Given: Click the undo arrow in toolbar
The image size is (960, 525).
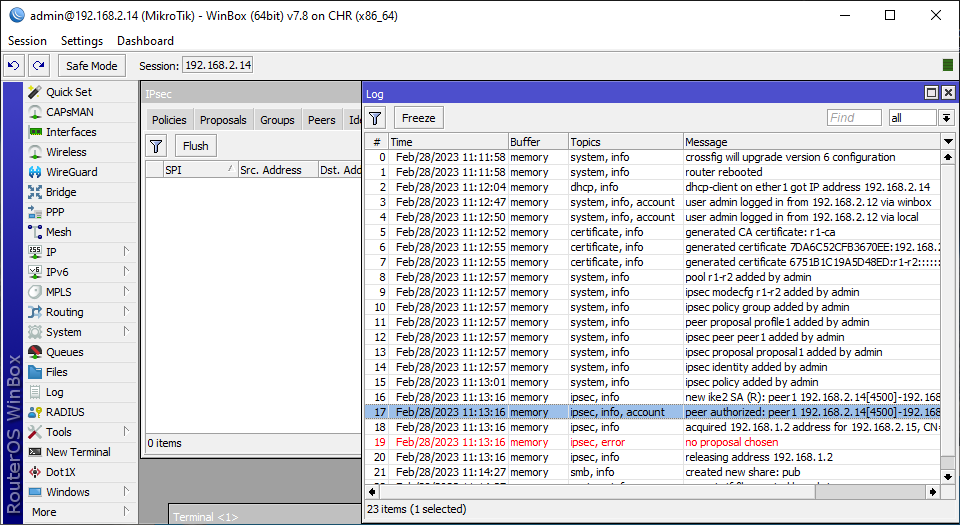Looking at the screenshot, I should tap(14, 65).
